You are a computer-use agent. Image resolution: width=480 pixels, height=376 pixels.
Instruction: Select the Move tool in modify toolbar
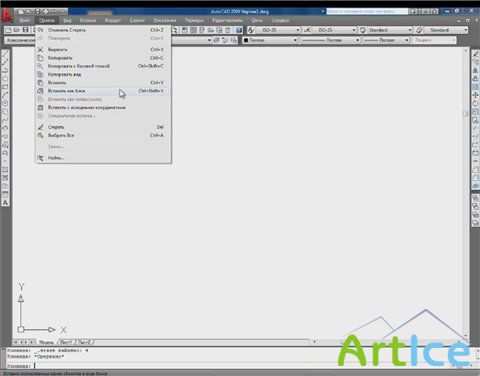(476, 95)
